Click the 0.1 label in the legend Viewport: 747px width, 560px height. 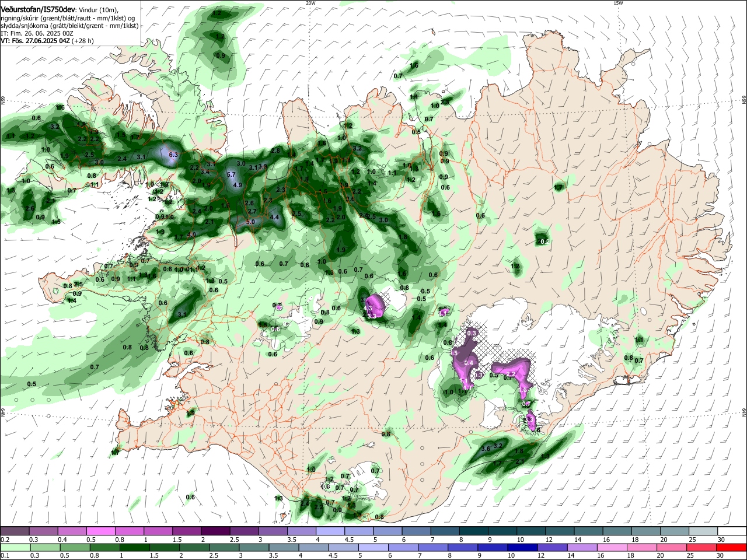tap(4, 556)
